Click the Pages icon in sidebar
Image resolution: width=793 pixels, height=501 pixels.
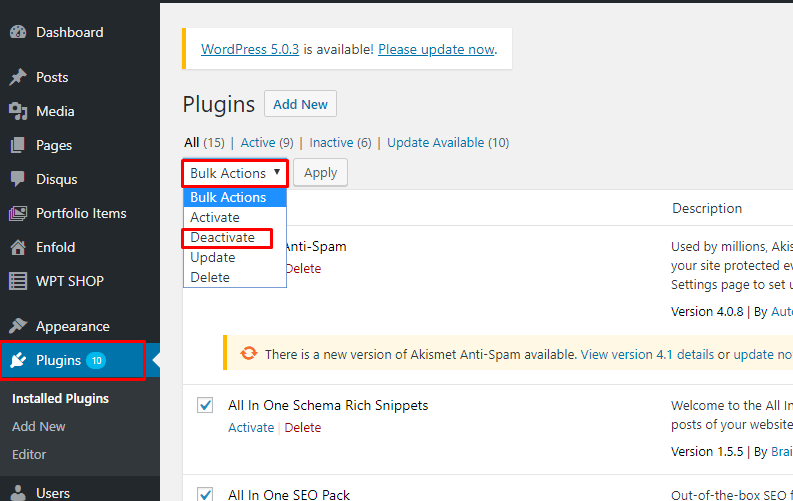coord(18,145)
